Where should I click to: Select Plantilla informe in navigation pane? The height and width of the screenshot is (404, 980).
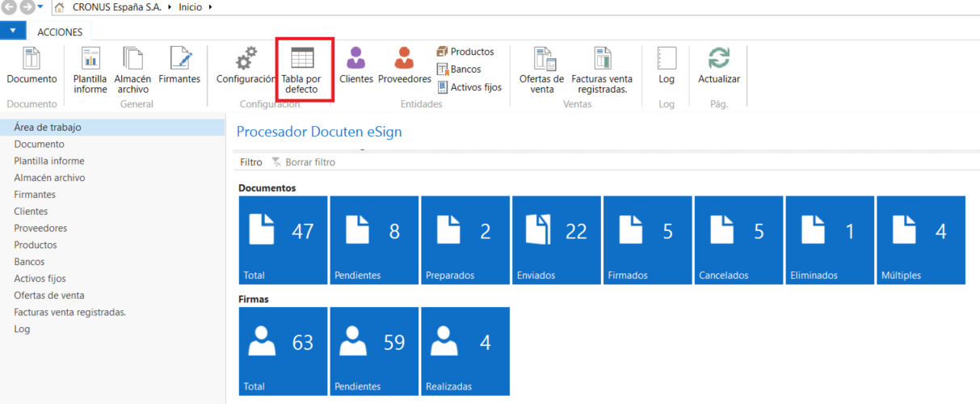pyautogui.click(x=112, y=161)
